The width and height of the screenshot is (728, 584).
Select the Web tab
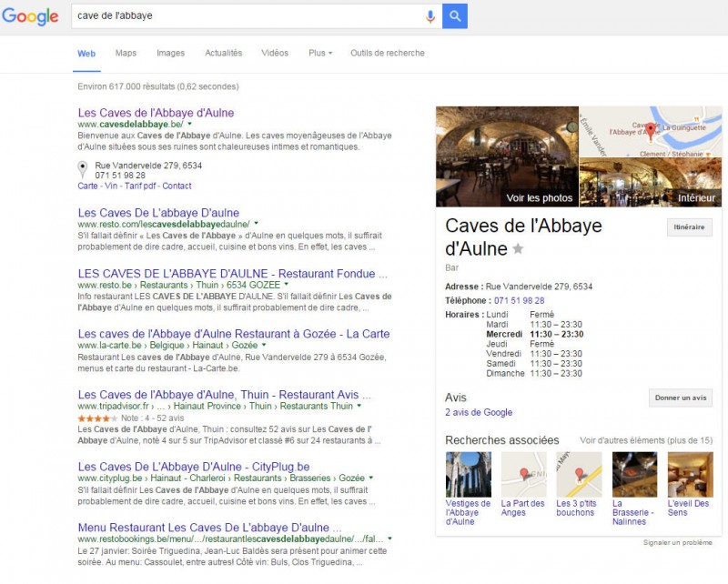pos(86,54)
